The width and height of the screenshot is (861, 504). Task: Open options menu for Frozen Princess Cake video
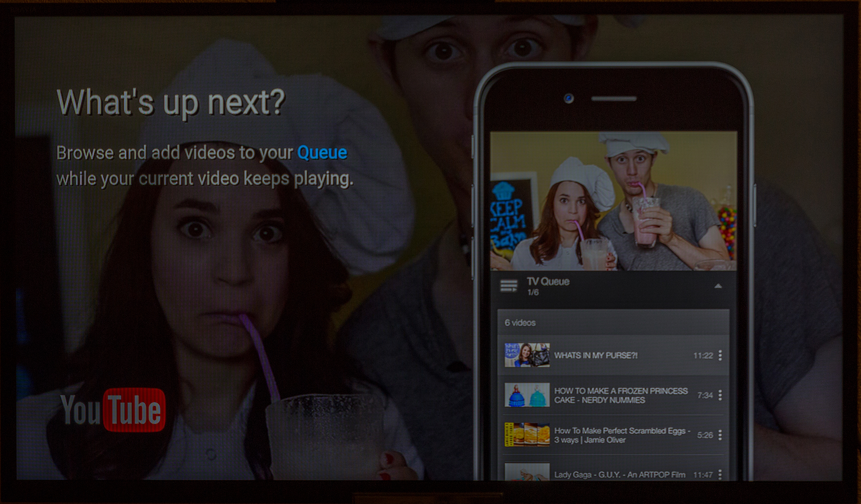pyautogui.click(x=720, y=395)
